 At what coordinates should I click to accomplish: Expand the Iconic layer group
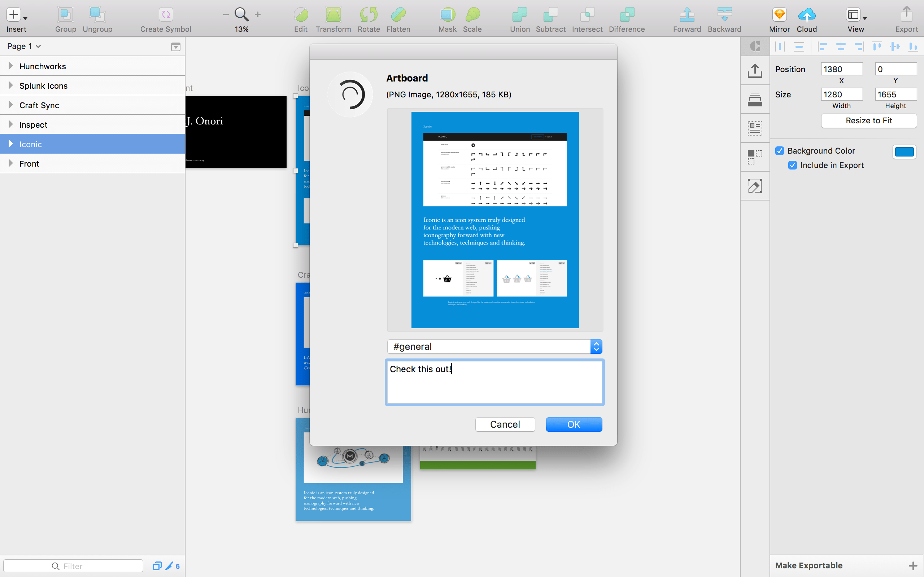[9, 144]
